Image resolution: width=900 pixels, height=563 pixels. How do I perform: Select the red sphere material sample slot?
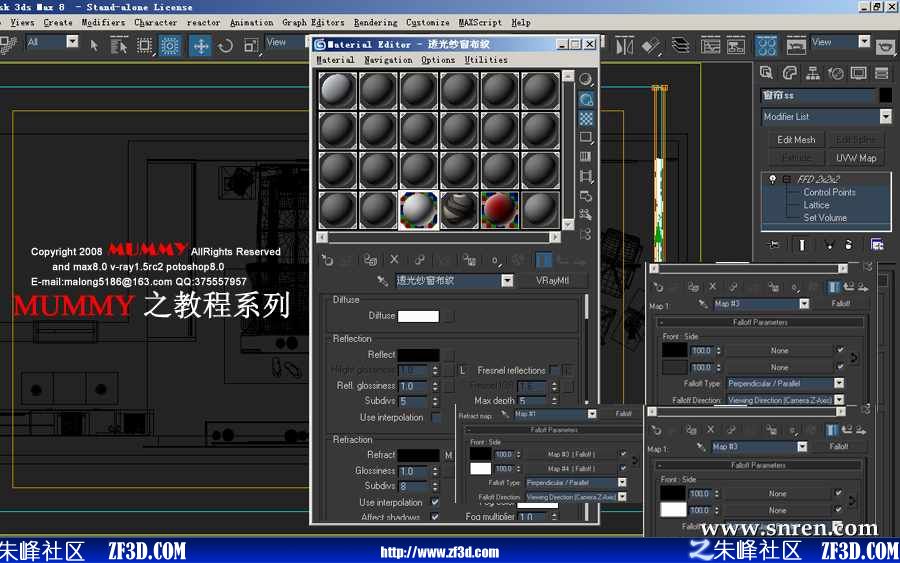[x=499, y=210]
